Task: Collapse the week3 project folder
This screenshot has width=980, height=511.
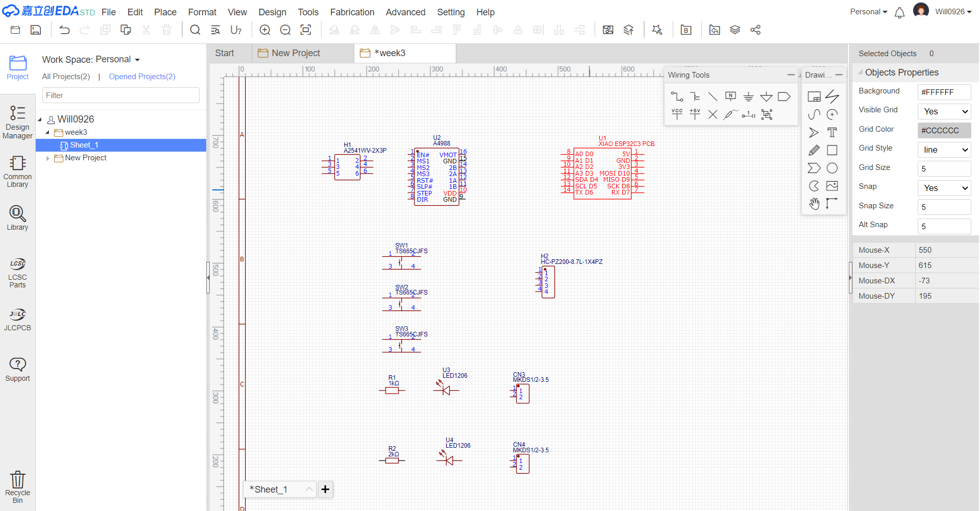Action: point(47,132)
